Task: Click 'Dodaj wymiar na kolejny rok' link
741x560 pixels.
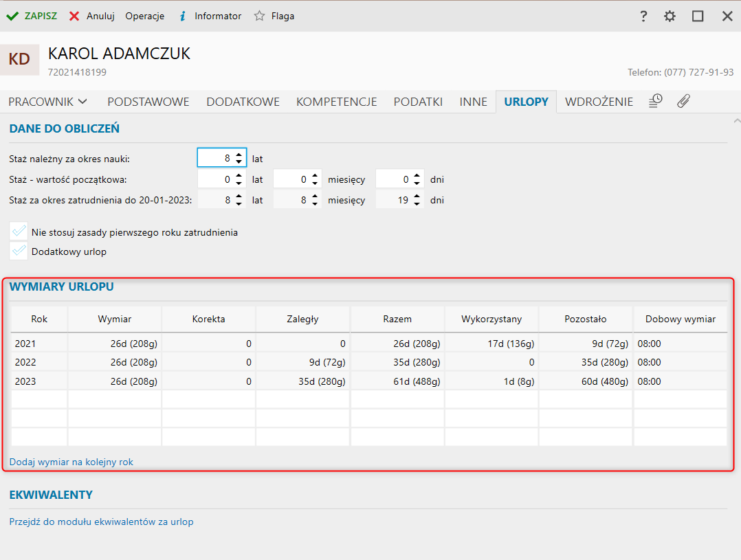Action: [71, 462]
